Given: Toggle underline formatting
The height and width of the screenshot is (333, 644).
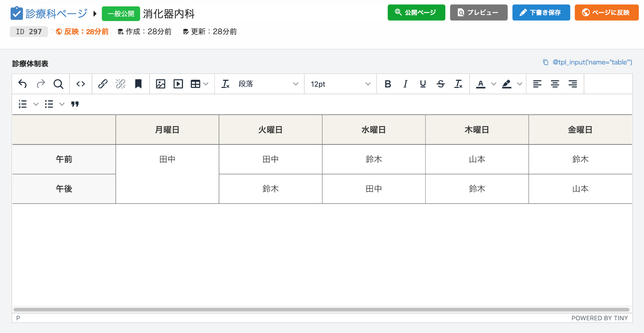Looking at the screenshot, I should [x=423, y=84].
